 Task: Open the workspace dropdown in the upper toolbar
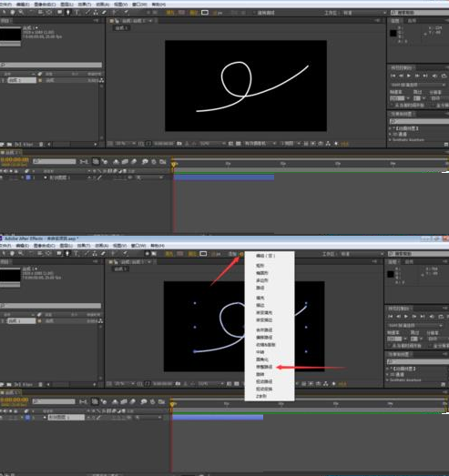pyautogui.click(x=364, y=13)
